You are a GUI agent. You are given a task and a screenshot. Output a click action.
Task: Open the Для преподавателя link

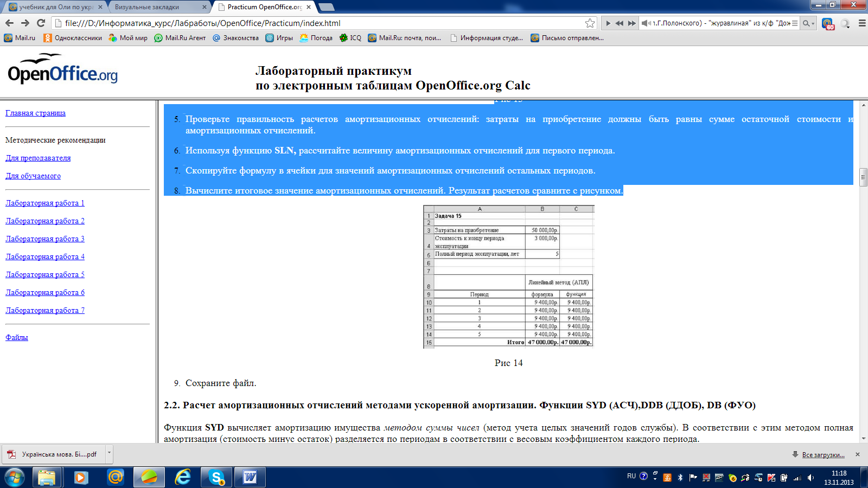(38, 158)
